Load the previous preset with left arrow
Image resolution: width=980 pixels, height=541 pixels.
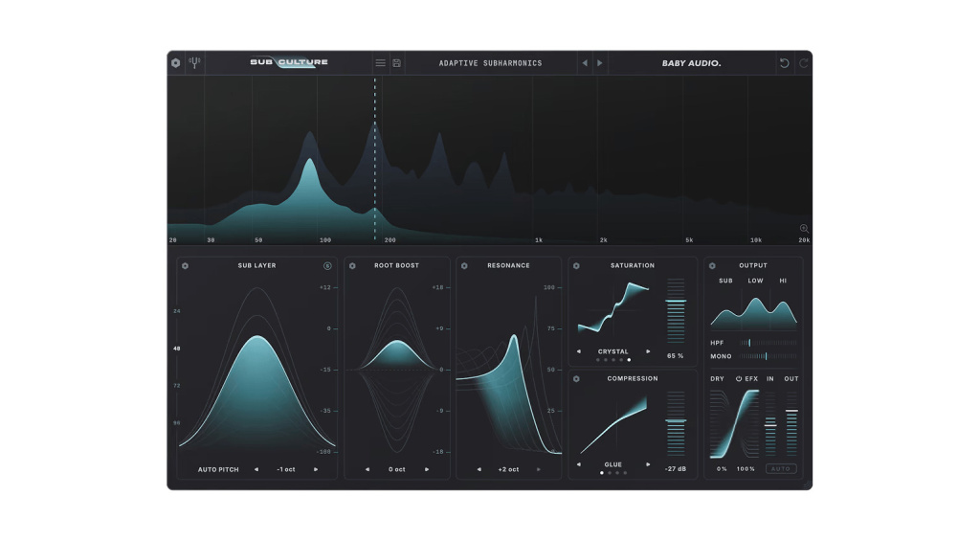[585, 63]
